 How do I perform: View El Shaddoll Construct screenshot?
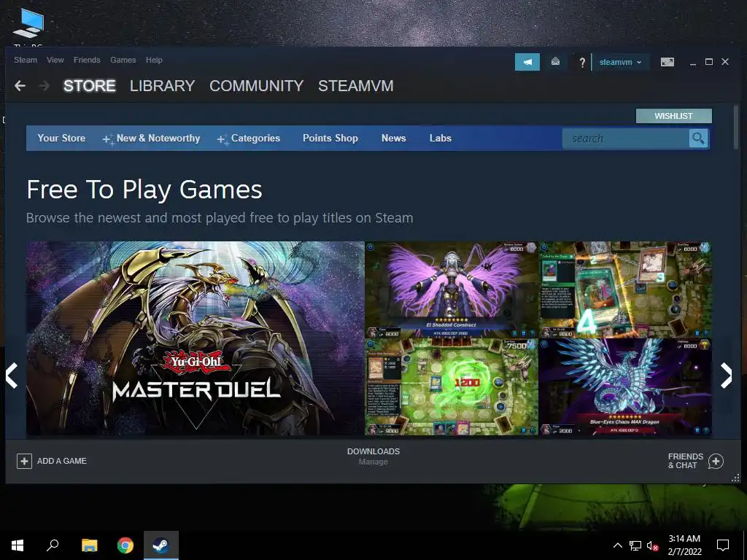click(x=451, y=289)
